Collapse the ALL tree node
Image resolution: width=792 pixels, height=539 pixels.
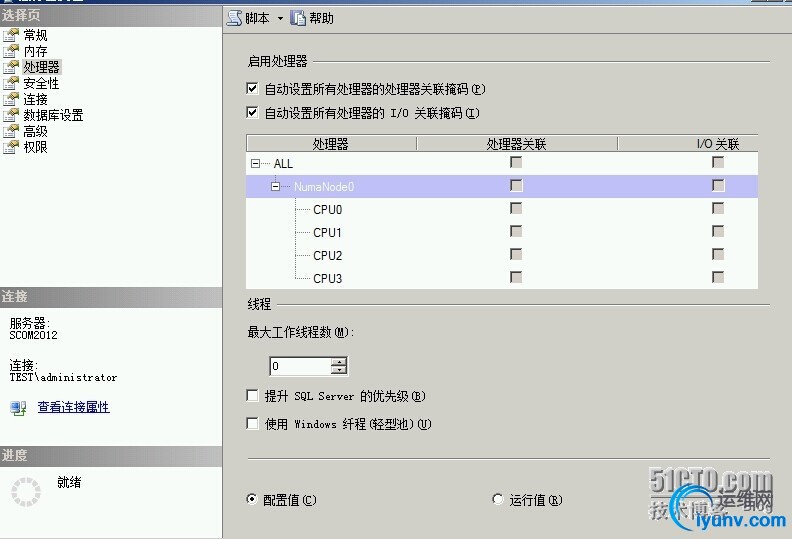coord(256,164)
